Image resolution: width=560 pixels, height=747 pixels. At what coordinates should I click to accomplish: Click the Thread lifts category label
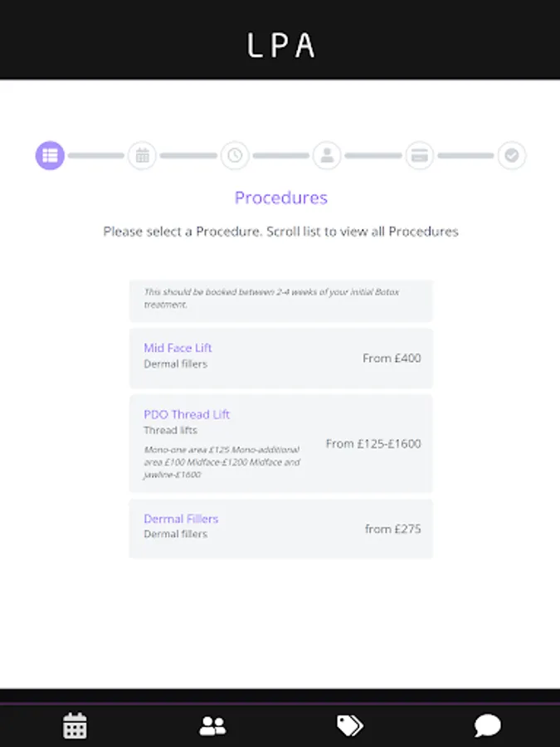pos(171,431)
